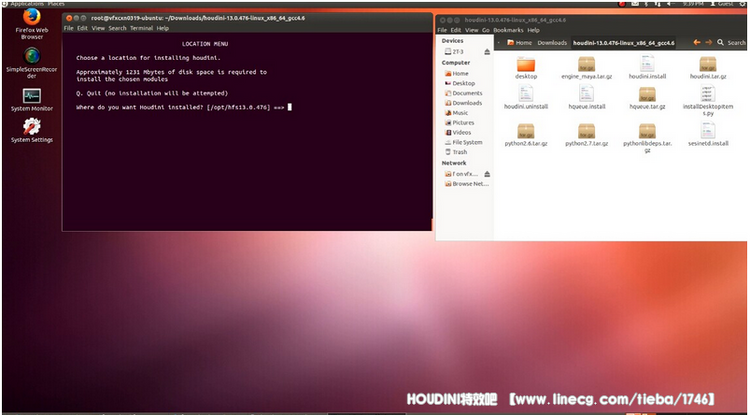Screen dimensions: 750x415
Task: Click the terminal install location prompt line
Action: [184, 108]
